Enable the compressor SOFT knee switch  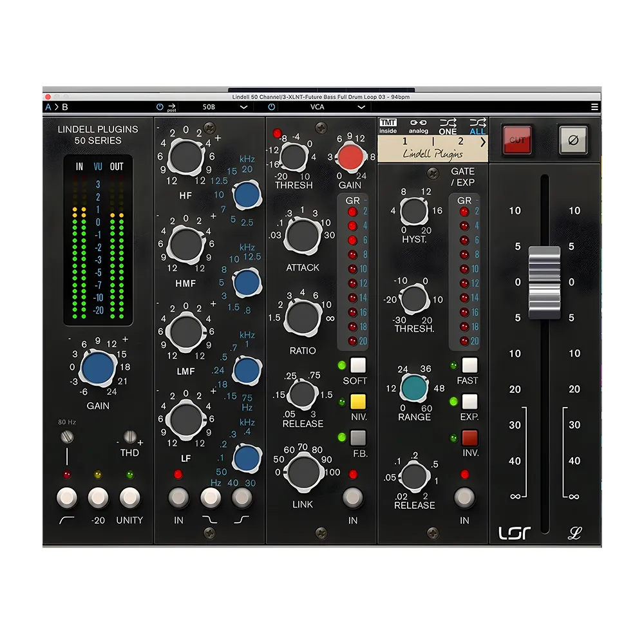tap(357, 365)
